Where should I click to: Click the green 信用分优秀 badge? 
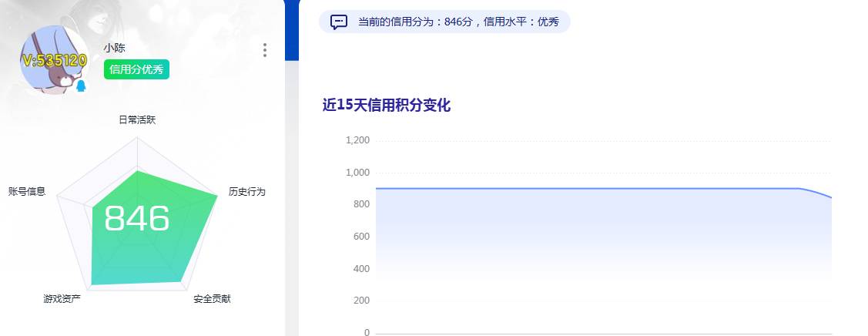(x=136, y=69)
